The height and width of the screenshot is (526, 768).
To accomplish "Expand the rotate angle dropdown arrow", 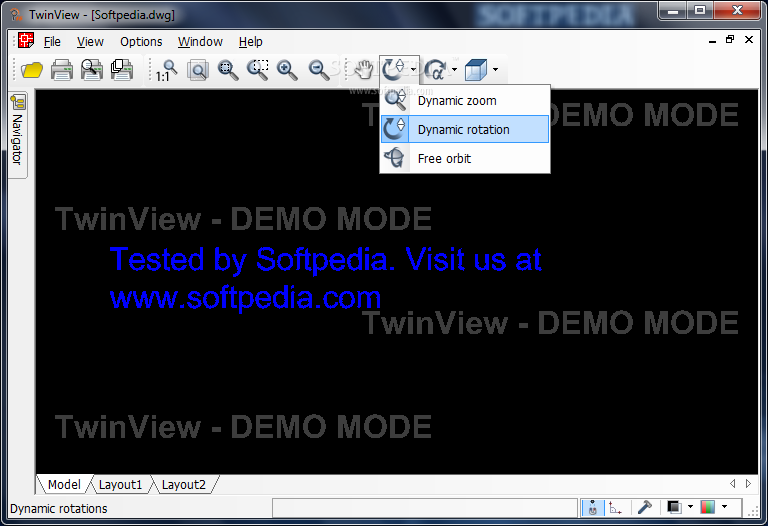I will (455, 70).
